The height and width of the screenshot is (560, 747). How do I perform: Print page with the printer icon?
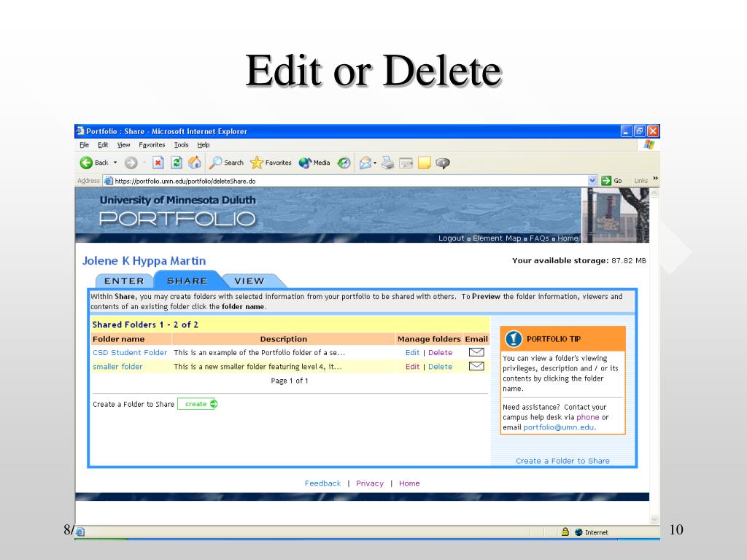click(x=388, y=163)
